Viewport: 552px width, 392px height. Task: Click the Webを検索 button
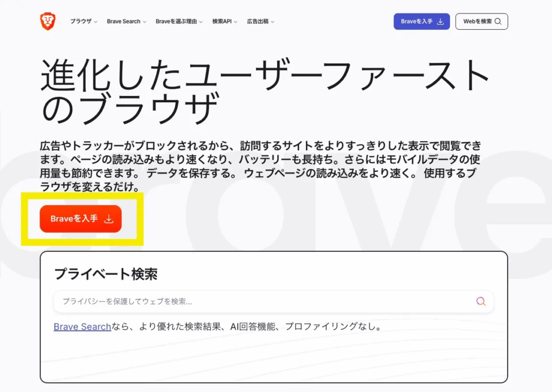coord(481,22)
